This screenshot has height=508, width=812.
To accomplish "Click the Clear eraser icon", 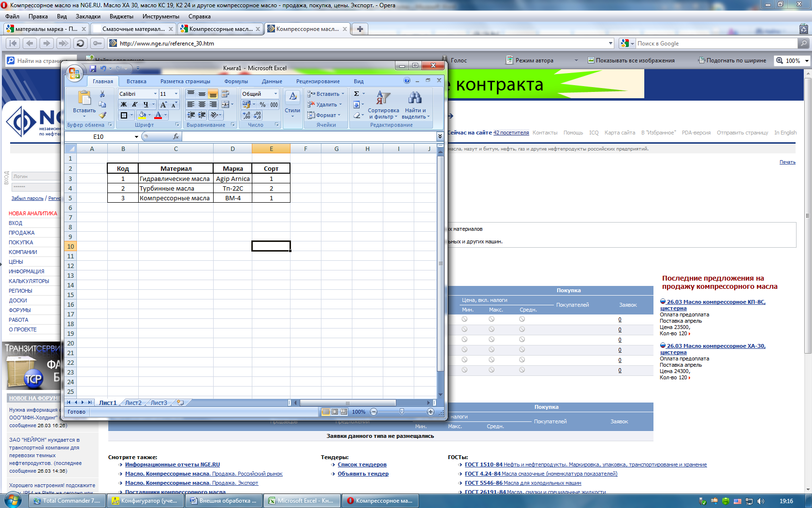I will pyautogui.click(x=357, y=115).
